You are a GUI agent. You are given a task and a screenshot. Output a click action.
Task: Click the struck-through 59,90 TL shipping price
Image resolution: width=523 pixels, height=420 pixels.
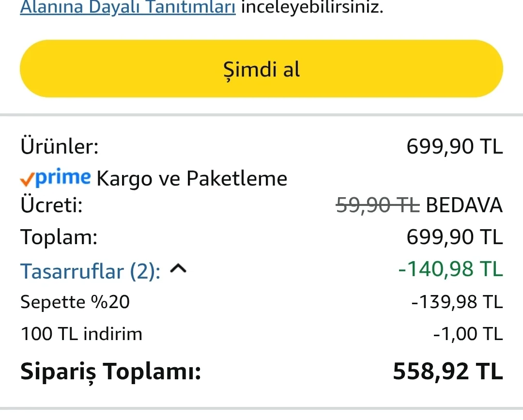[377, 206]
